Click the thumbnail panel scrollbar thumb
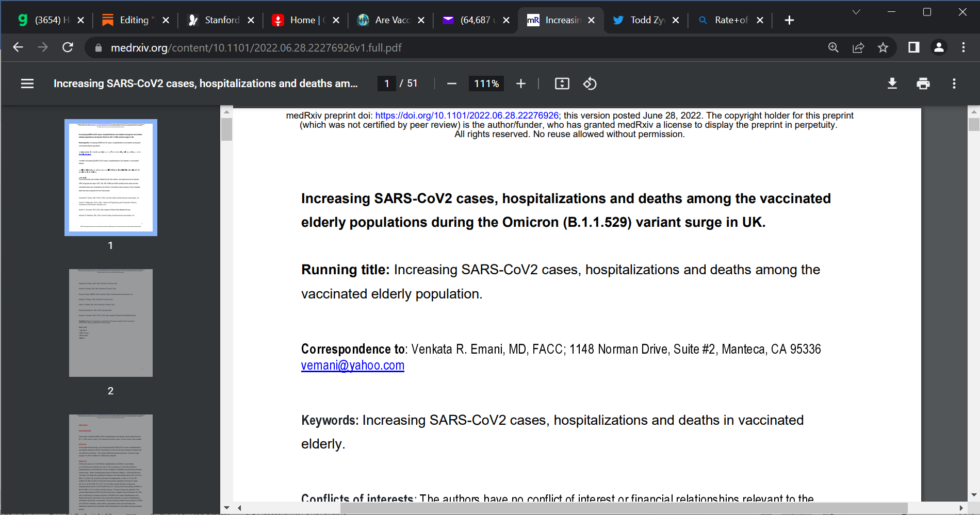 226,129
